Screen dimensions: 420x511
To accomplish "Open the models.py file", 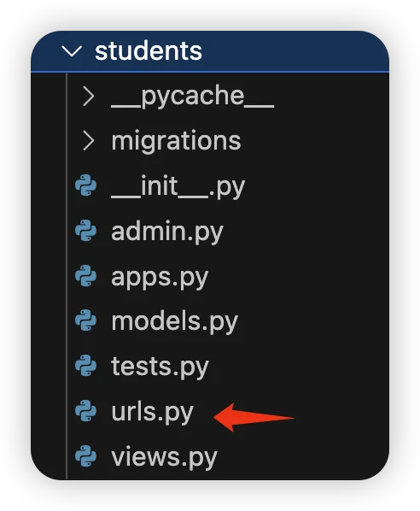I will pos(174,322).
